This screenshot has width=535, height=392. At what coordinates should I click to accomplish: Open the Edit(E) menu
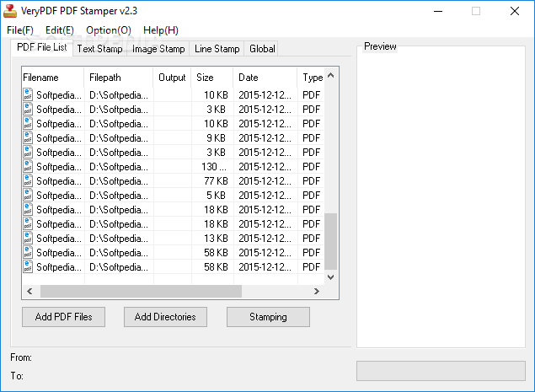click(x=59, y=30)
